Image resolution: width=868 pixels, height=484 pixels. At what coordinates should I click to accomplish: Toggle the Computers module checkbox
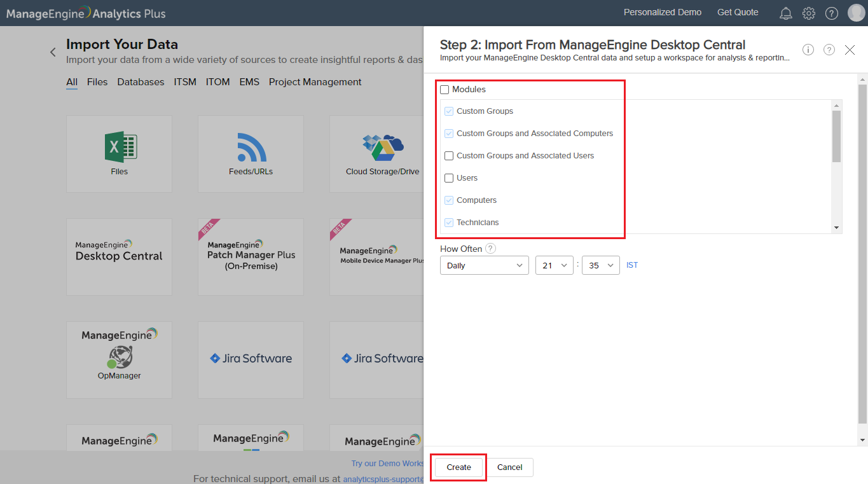click(449, 200)
